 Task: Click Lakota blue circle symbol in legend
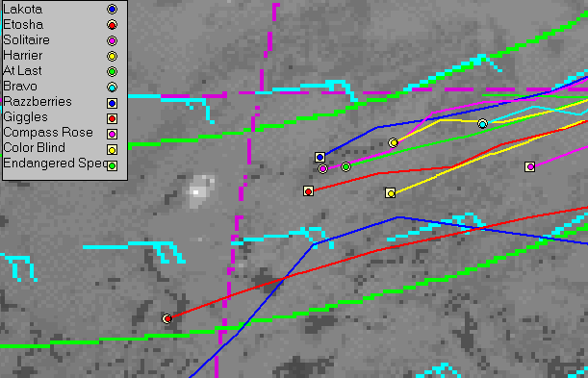point(112,10)
